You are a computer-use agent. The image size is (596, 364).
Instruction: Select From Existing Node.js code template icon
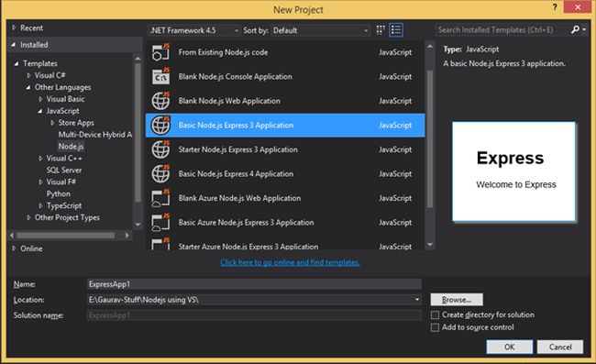coord(160,52)
